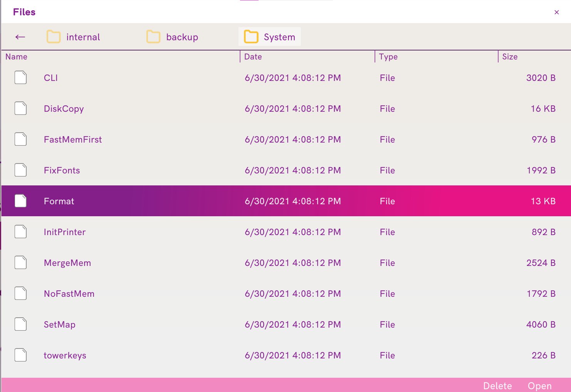
Task: Click the 1992 B size value
Action: click(541, 170)
